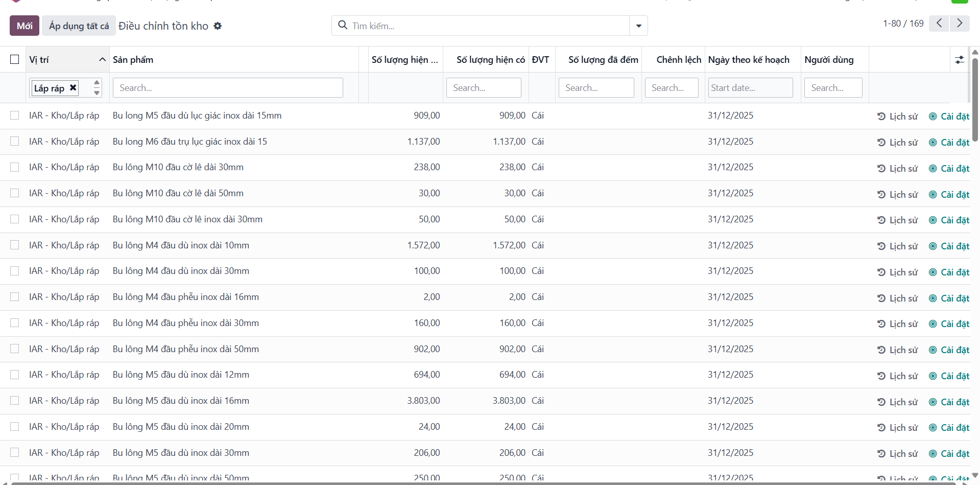980x485 pixels.
Task: Open Lịch sử for Bu long M5 đầu dù lục giác
Action: tap(897, 117)
